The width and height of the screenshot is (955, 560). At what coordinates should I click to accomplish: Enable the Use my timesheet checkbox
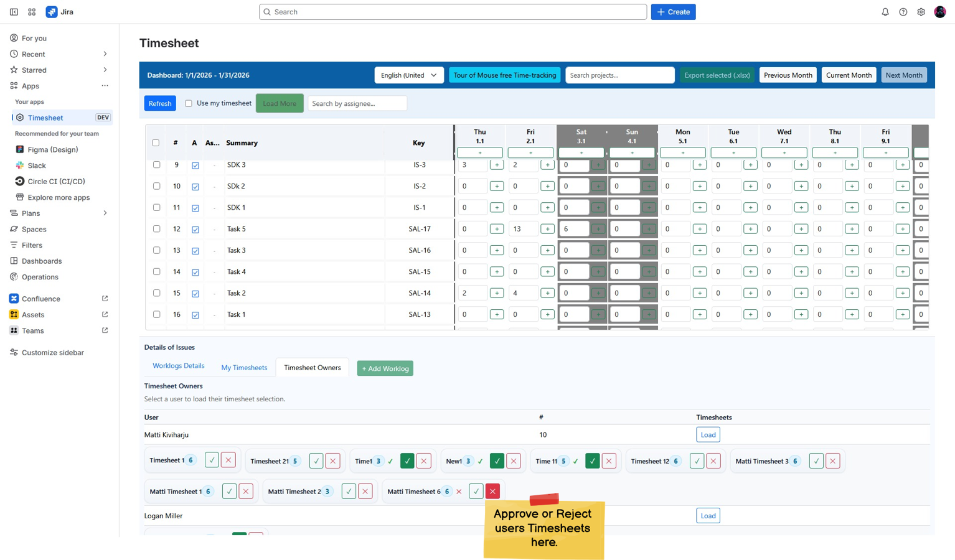pos(189,103)
